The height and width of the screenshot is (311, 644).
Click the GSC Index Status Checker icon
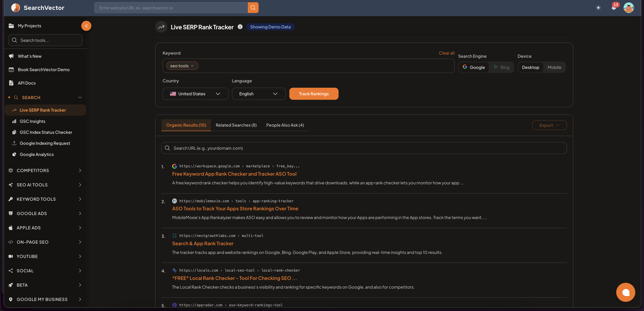pos(14,132)
